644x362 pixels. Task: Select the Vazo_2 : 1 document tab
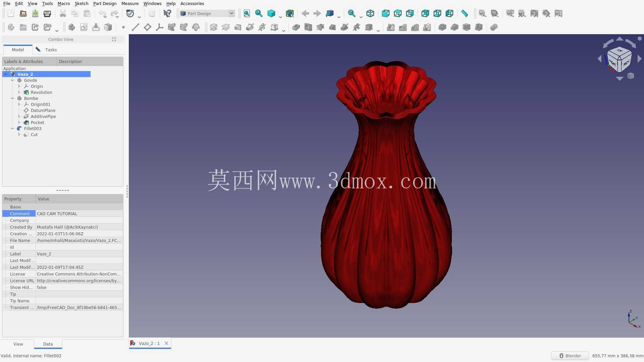pyautogui.click(x=149, y=343)
